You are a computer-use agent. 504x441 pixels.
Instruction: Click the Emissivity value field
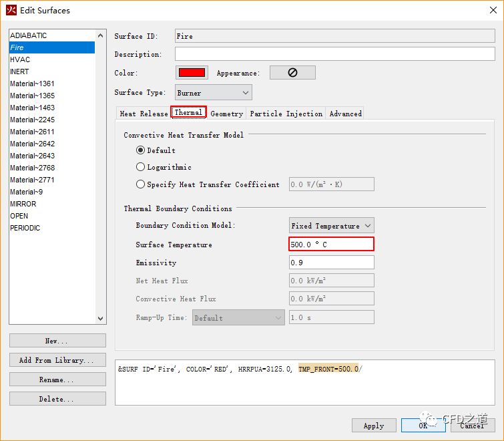coord(331,263)
